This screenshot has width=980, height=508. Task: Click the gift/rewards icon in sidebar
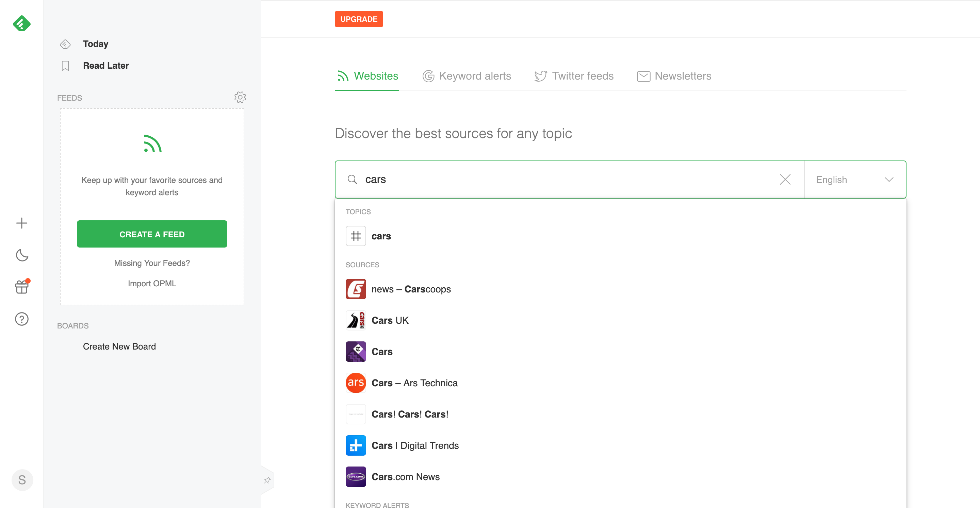coord(22,286)
